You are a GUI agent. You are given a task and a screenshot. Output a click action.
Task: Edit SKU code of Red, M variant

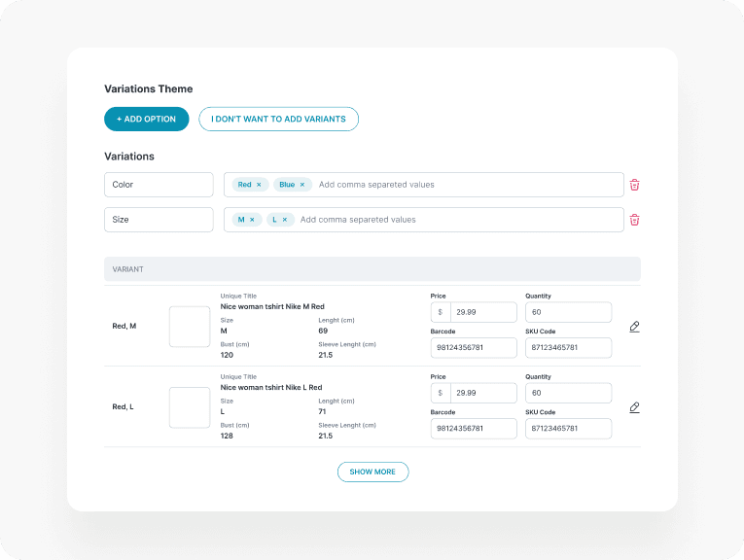[x=568, y=348]
